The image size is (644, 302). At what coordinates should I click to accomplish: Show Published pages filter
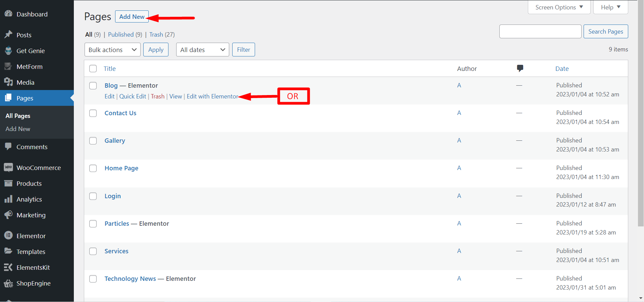[x=121, y=35]
